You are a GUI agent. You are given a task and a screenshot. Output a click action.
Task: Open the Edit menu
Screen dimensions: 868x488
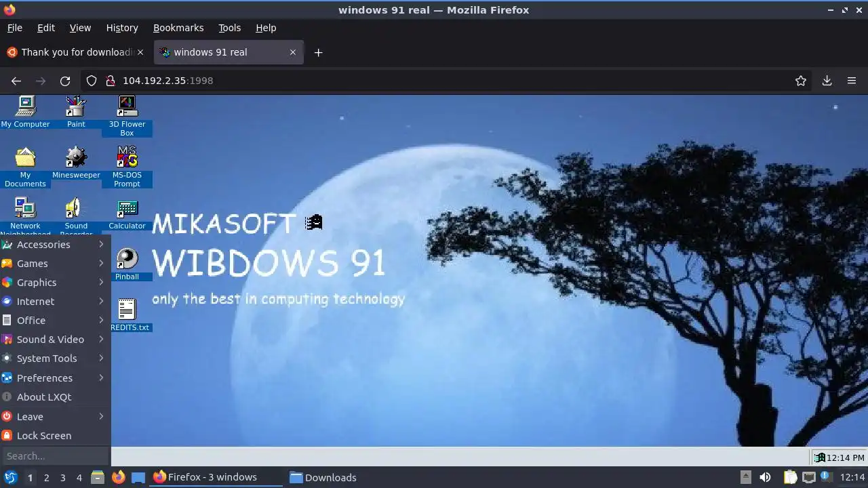pyautogui.click(x=46, y=28)
